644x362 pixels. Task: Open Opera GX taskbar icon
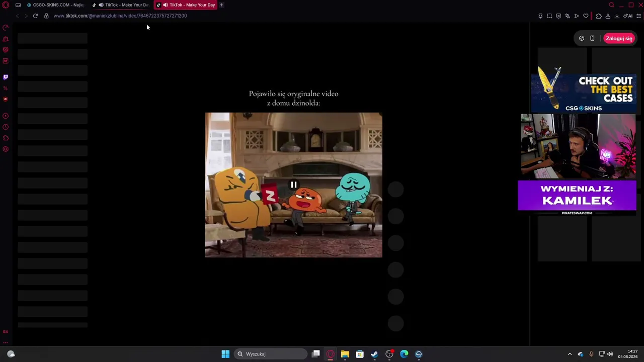tap(331, 354)
